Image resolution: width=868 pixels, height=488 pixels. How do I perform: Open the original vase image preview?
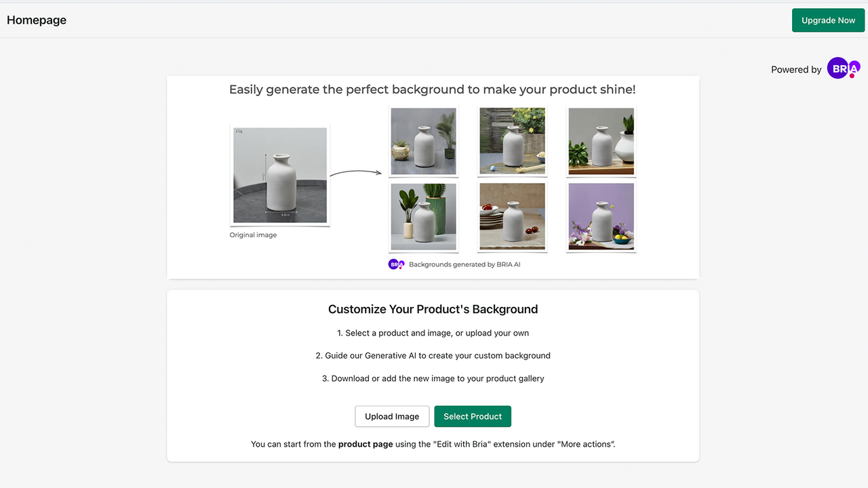[279, 176]
